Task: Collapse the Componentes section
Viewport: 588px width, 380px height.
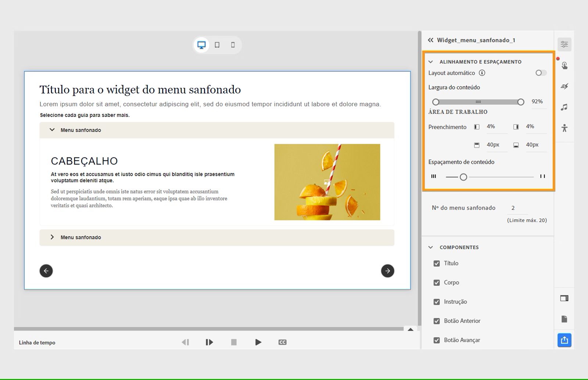Action: (430, 247)
